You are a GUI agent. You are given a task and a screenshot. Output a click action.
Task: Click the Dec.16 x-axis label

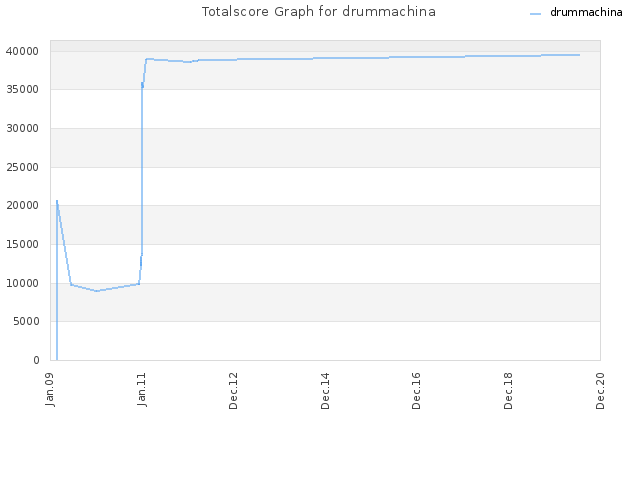click(416, 391)
